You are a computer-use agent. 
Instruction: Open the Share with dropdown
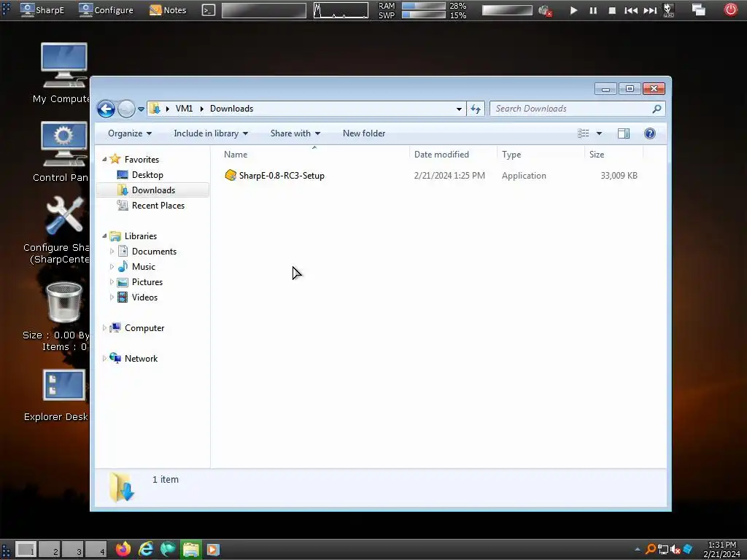[295, 133]
